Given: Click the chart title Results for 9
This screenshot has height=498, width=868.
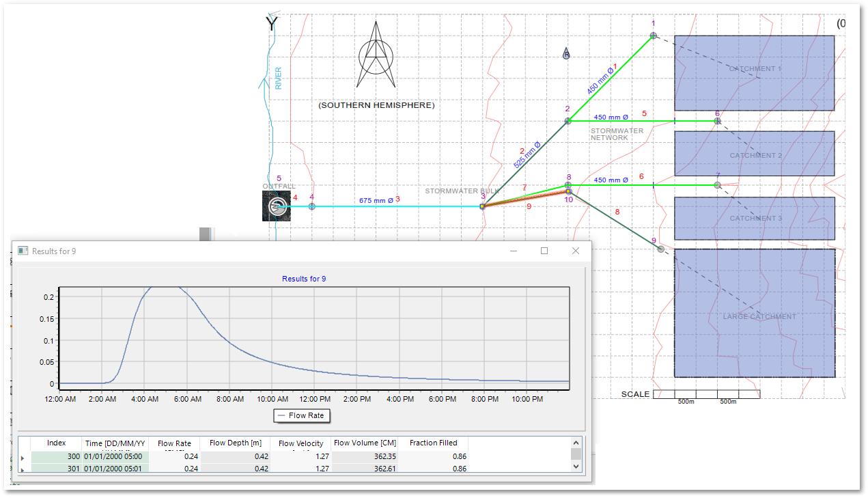Looking at the screenshot, I should [x=305, y=279].
